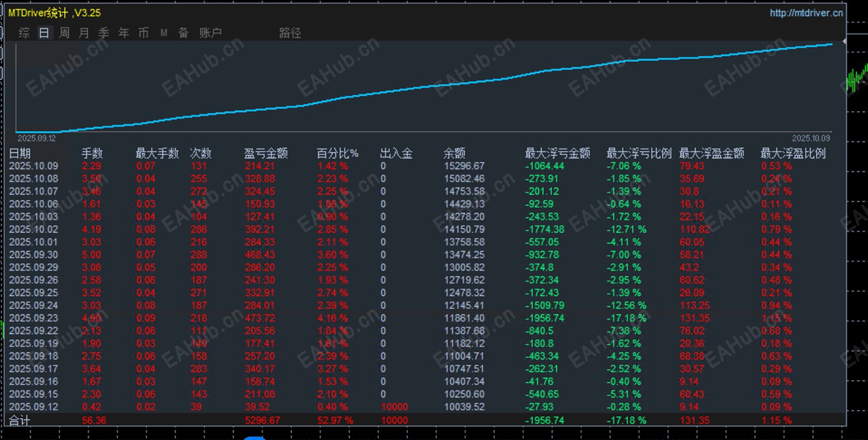Screen dimensions: 868x440
Task: Click the 10000 deposit in the 2025.09.12 row
Action: tap(394, 407)
